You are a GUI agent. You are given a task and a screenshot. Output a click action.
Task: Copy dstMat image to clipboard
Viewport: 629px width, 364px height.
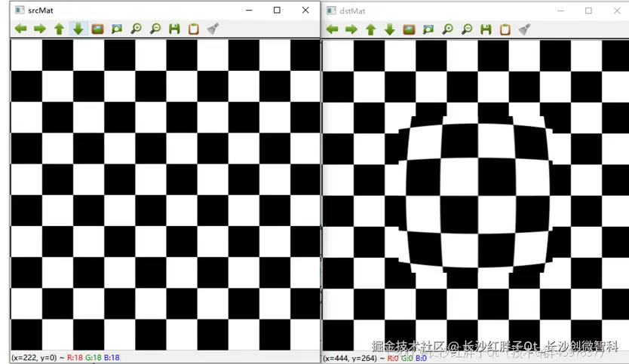tap(505, 29)
